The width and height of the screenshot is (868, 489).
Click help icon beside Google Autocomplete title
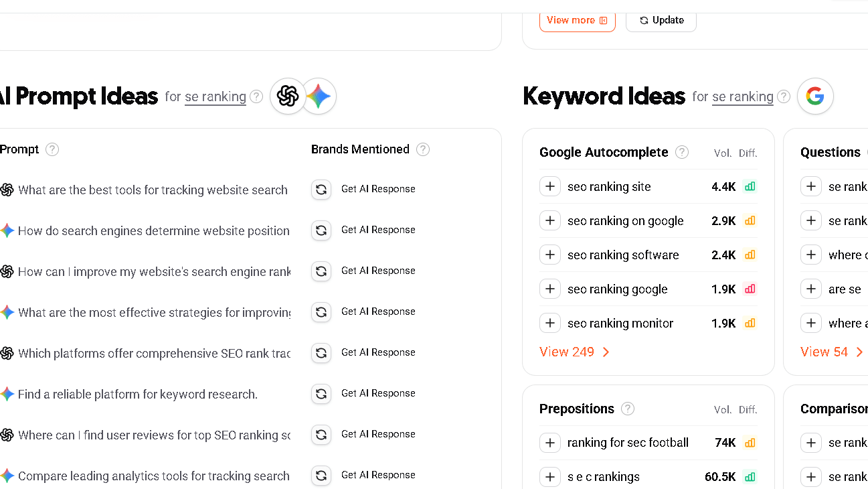pyautogui.click(x=682, y=152)
